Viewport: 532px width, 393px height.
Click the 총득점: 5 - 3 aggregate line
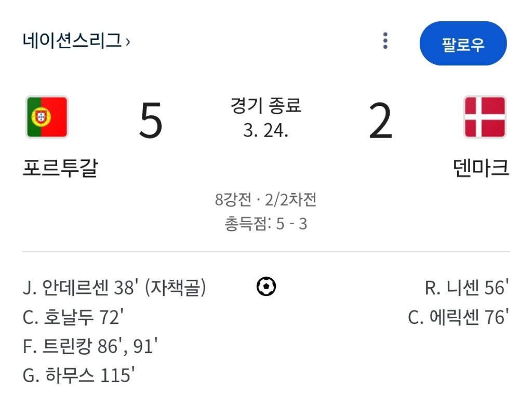265,224
